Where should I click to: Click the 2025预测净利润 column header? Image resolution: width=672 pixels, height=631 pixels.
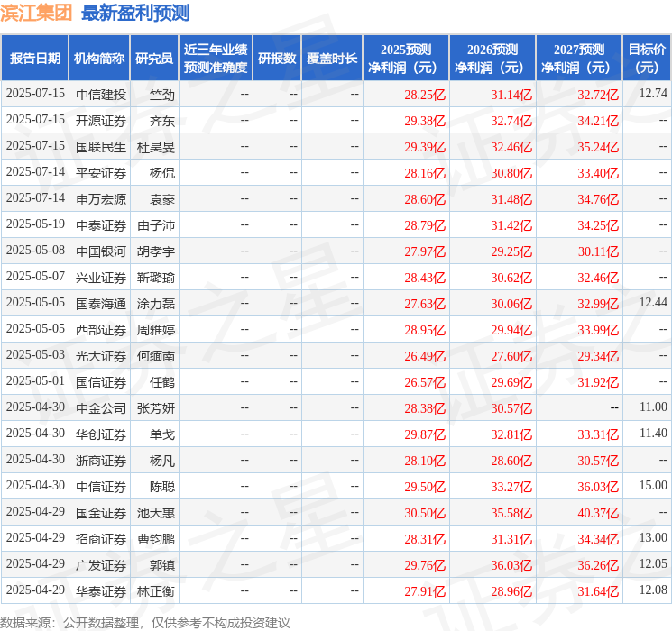406,58
